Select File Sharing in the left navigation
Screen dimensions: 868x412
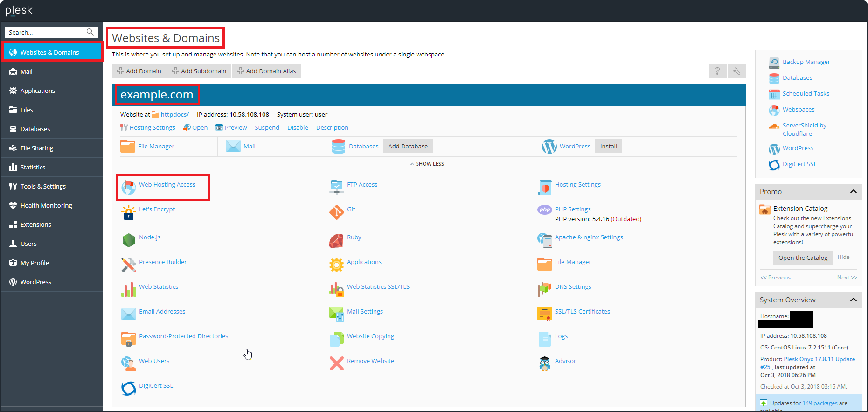tap(52, 148)
